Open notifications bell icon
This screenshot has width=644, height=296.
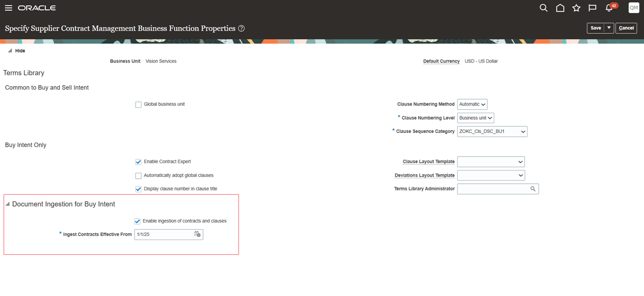(x=610, y=8)
